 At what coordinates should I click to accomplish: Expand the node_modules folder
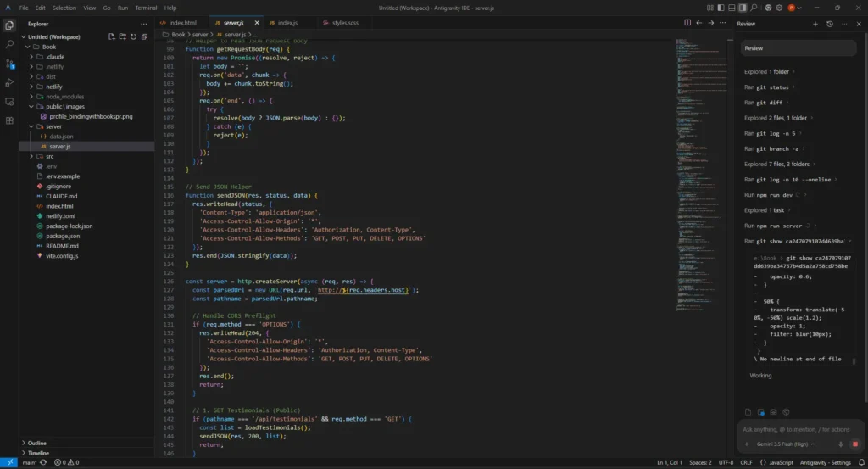pos(31,97)
